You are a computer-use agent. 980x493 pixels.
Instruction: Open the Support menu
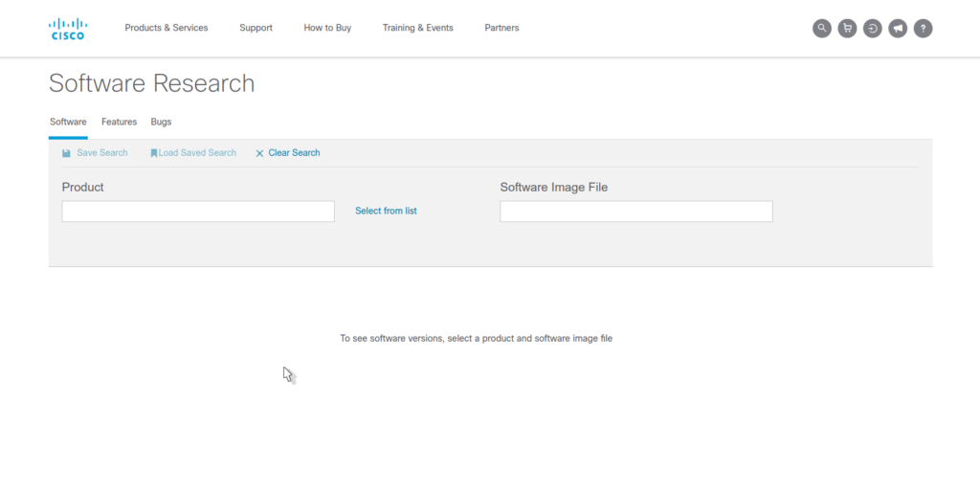click(x=256, y=28)
